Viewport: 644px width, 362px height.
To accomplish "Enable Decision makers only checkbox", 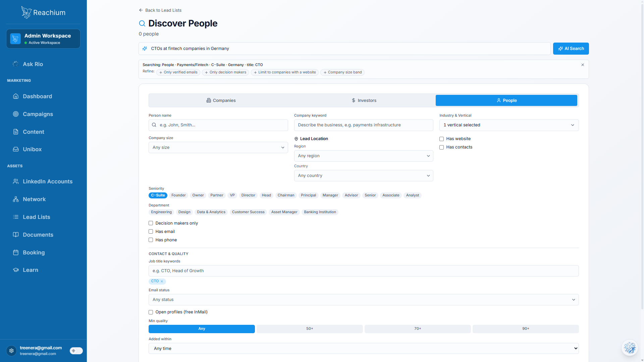I will tap(151, 223).
